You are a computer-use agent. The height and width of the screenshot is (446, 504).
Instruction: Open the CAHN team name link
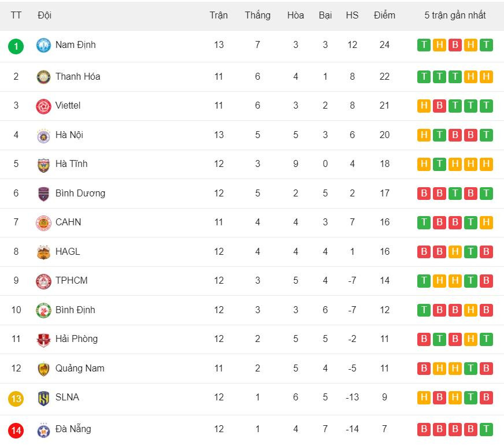coord(68,222)
